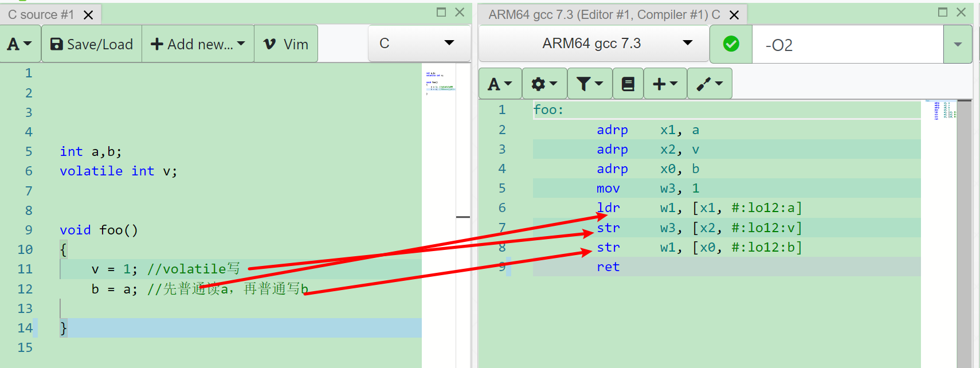This screenshot has width=980, height=368.
Task: Maximize the compiler output pane
Action: [943, 12]
